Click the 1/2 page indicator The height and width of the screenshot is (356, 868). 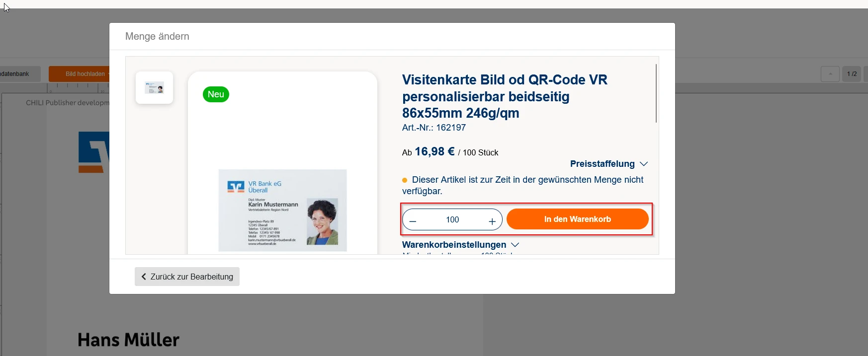(x=852, y=74)
